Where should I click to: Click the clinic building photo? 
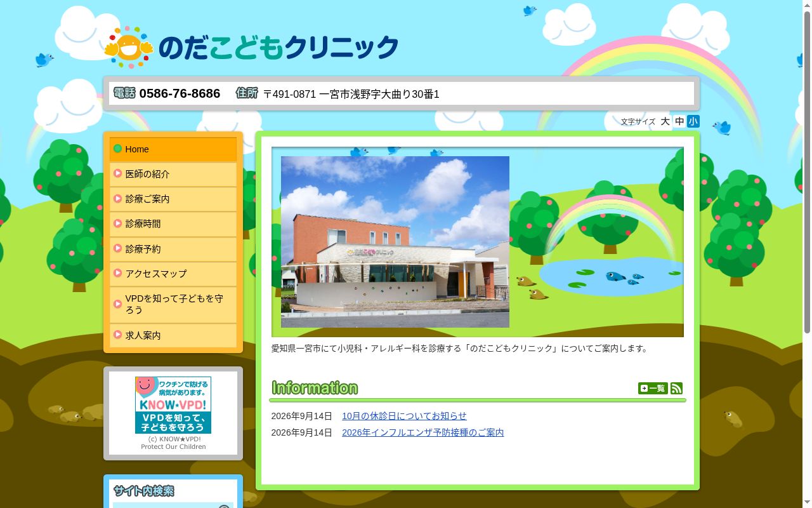(x=395, y=242)
